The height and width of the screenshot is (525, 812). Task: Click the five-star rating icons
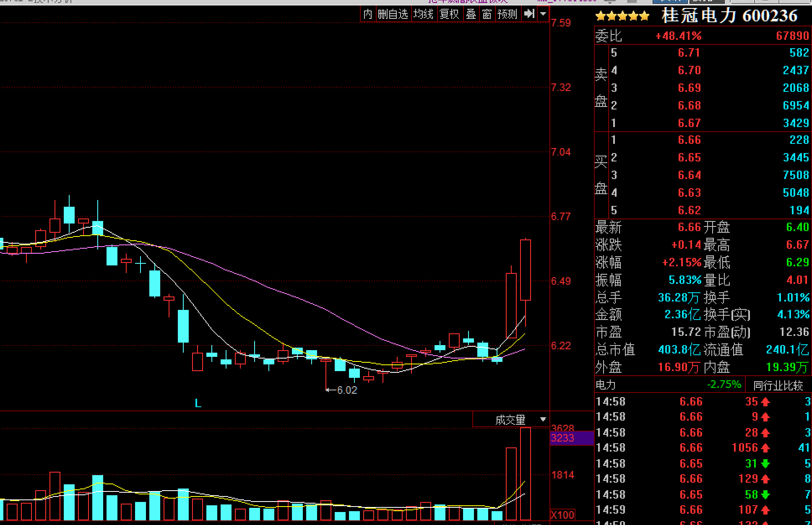point(622,16)
